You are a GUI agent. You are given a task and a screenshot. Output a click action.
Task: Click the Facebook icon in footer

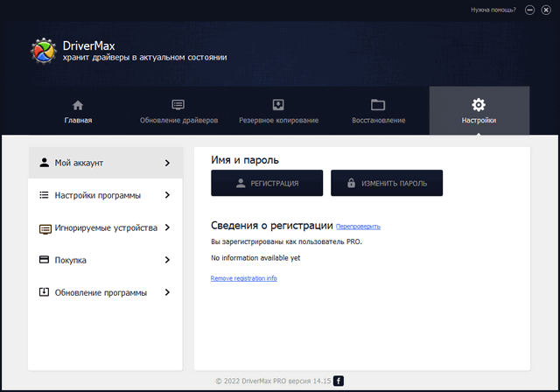[339, 381]
